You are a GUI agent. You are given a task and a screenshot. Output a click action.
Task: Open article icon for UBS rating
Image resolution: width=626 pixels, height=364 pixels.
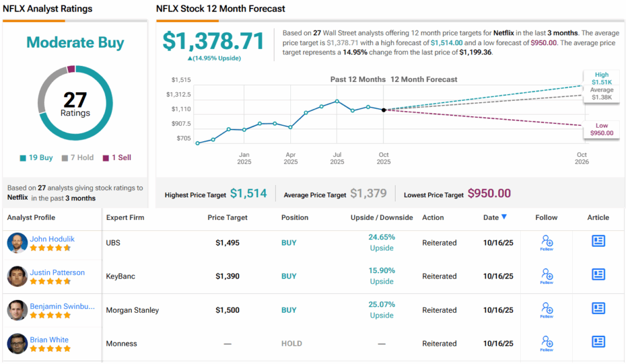[x=598, y=241]
